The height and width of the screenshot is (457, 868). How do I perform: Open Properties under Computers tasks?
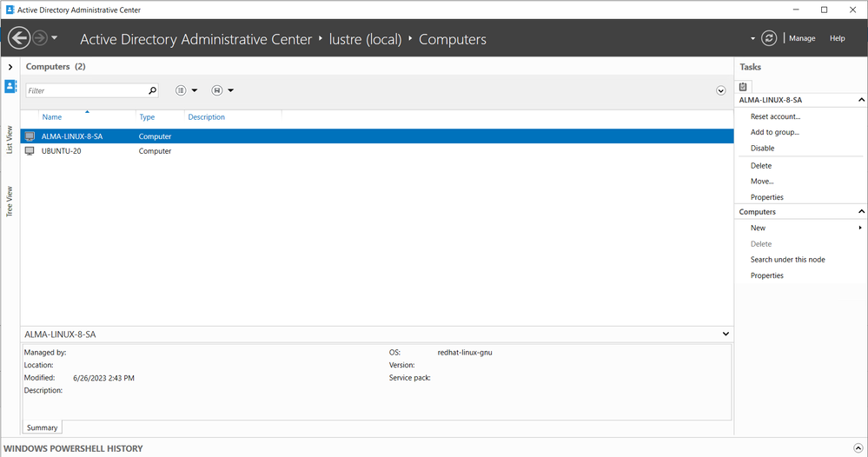click(x=766, y=275)
